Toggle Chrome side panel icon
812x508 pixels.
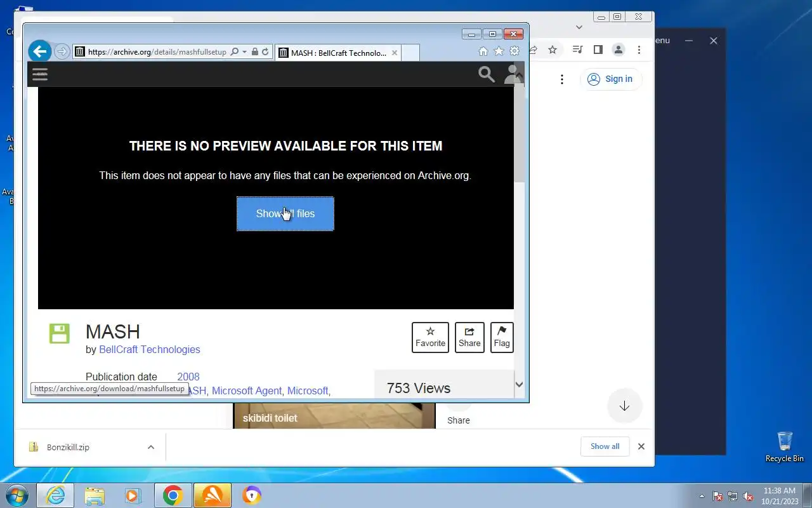coord(598,50)
